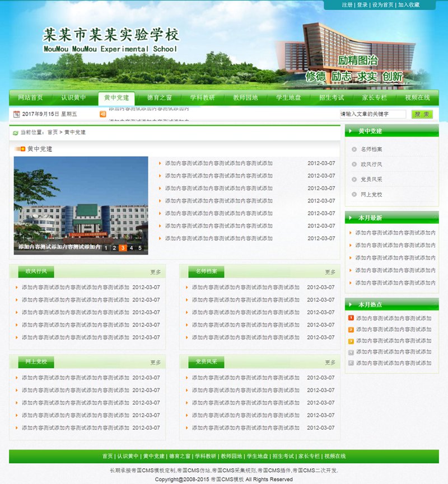Click 更多 in the 名师档案 section
This screenshot has height=484, width=448.
[x=330, y=272]
